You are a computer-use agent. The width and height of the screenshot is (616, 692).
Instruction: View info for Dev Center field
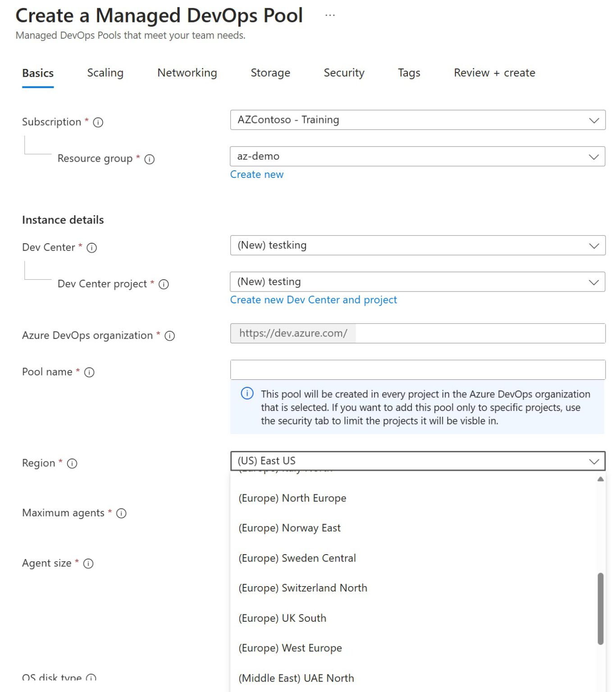point(91,248)
